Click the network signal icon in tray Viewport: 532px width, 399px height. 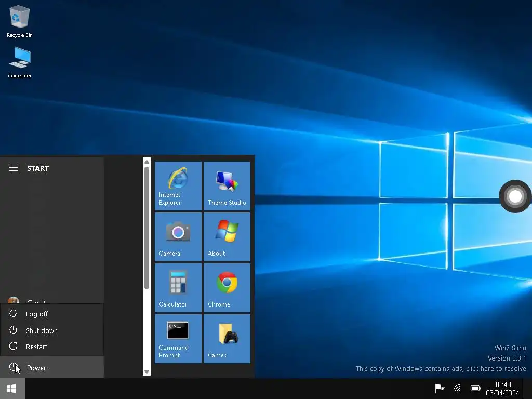(457, 388)
